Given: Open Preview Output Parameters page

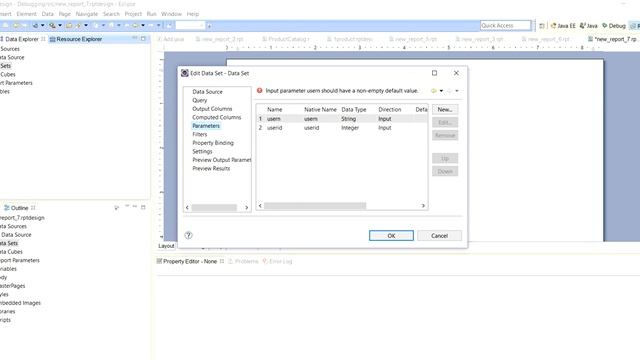Looking at the screenshot, I should pyautogui.click(x=221, y=160).
